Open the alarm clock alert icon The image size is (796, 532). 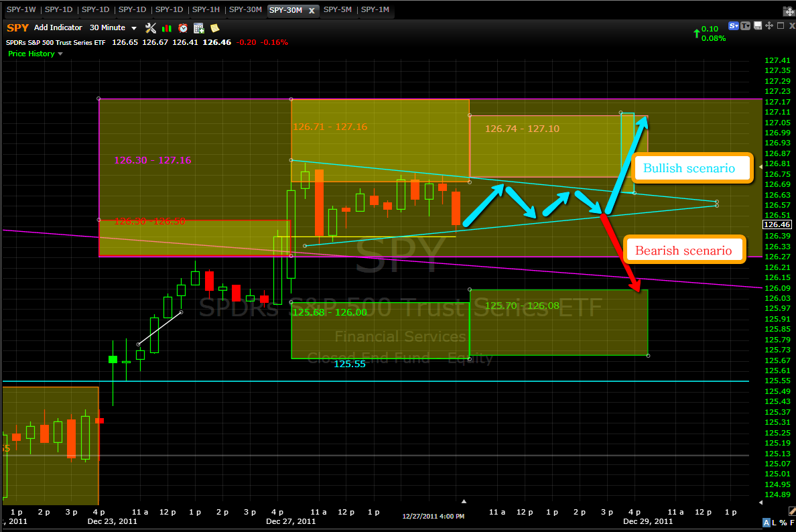point(183,28)
